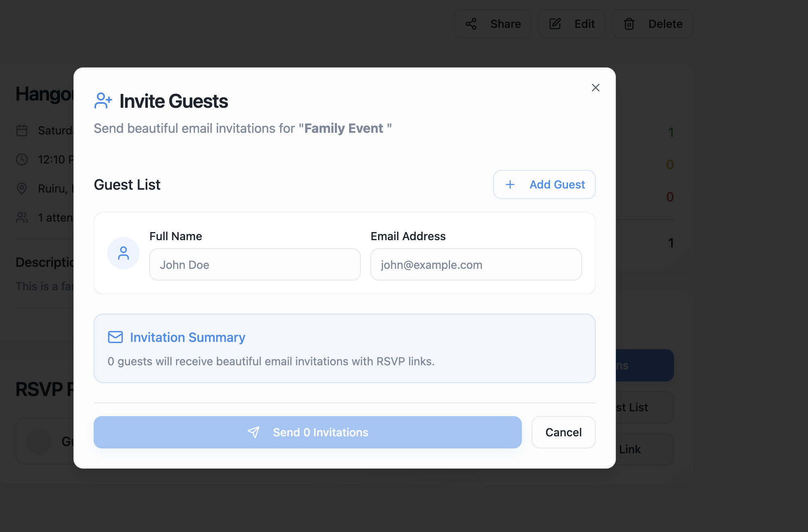The image size is (808, 532).
Task: Click the plus icon in Add Guest
Action: [x=510, y=184]
